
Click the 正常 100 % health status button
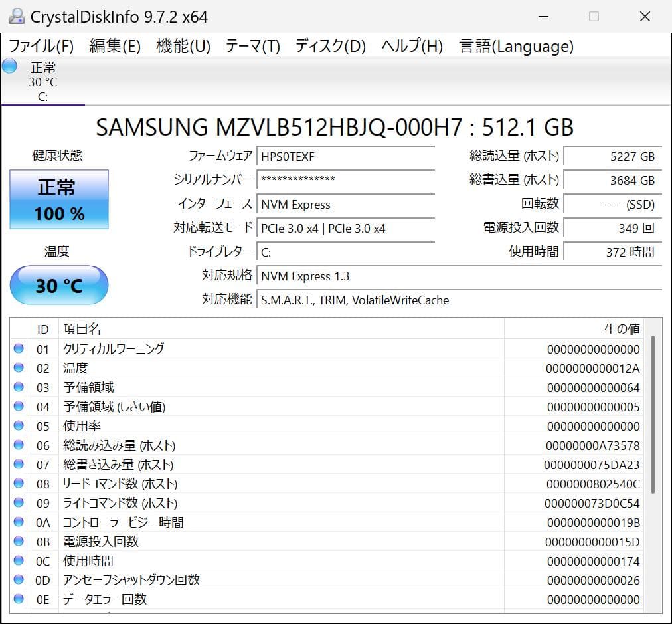(x=59, y=199)
